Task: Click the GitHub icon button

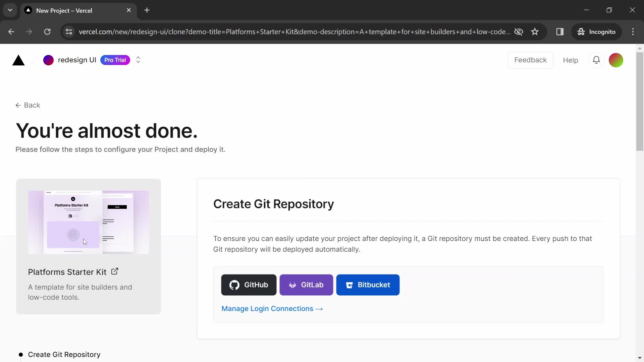Action: [234, 285]
